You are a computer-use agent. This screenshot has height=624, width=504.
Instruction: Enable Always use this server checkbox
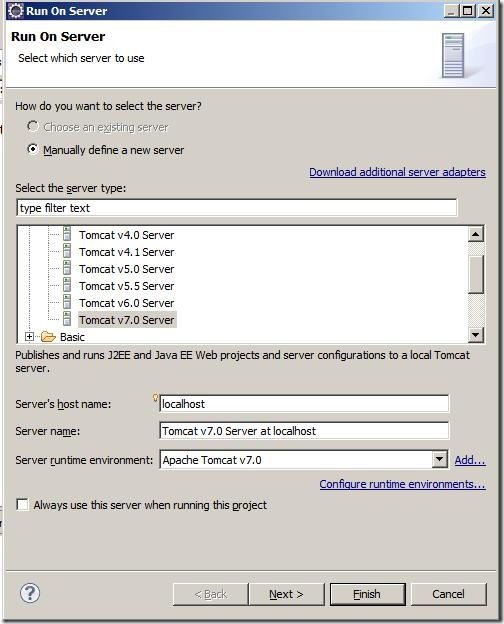click(22, 505)
